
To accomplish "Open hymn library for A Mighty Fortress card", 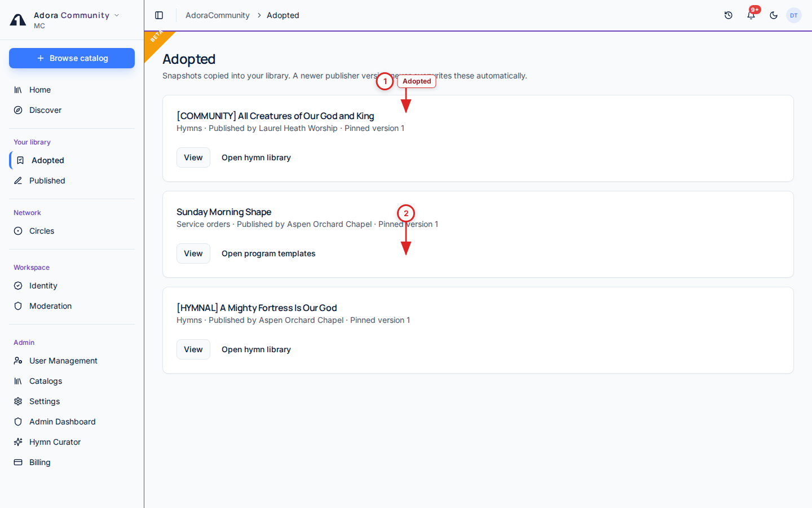I will (x=256, y=349).
